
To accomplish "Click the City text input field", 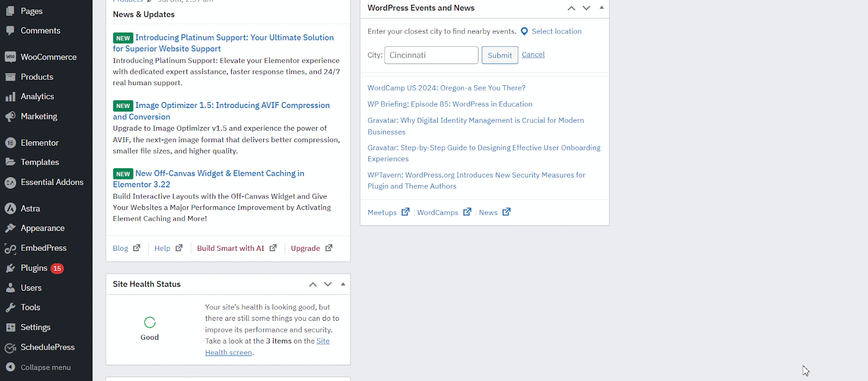I will pyautogui.click(x=431, y=55).
